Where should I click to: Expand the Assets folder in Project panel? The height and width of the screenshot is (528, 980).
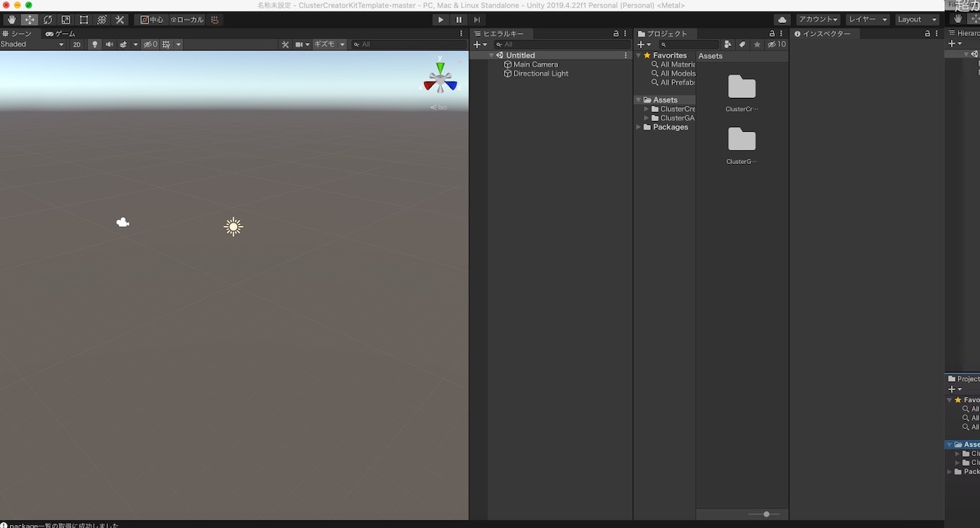[x=639, y=99]
